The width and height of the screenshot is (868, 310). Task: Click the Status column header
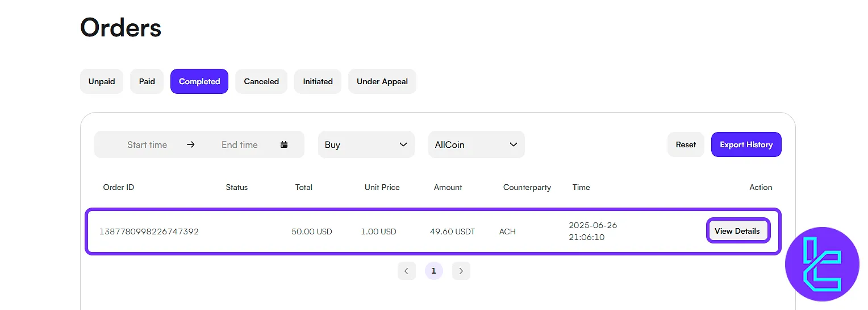[237, 187]
